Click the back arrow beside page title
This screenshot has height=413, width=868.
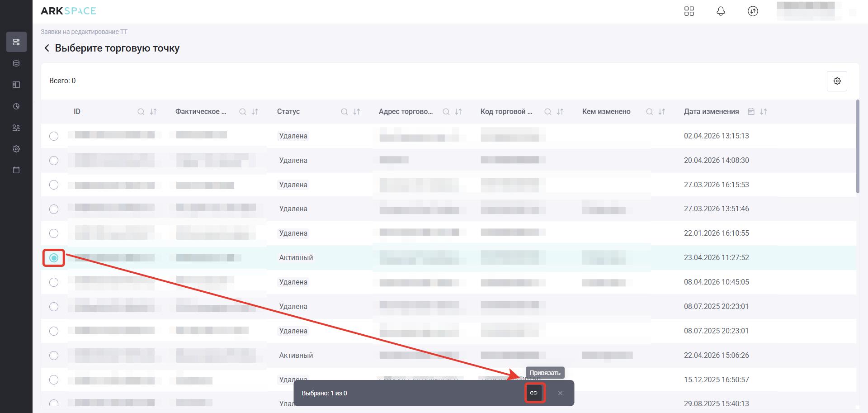coord(47,48)
